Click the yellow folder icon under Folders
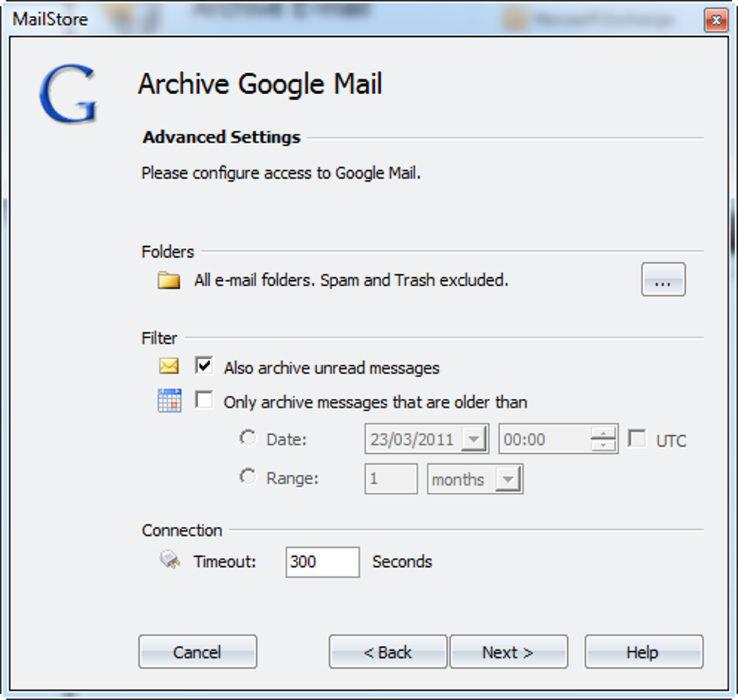This screenshot has height=700, width=738. pyautogui.click(x=169, y=280)
